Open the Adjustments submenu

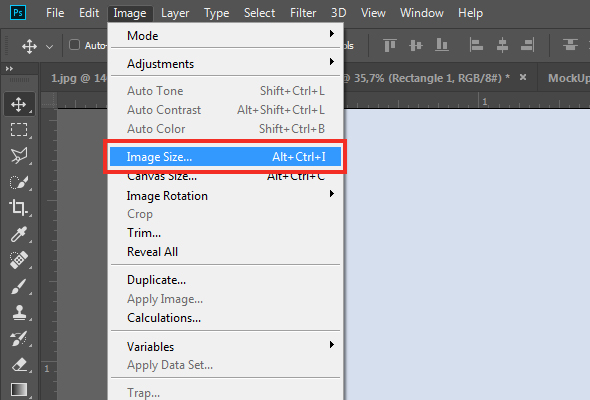point(226,63)
